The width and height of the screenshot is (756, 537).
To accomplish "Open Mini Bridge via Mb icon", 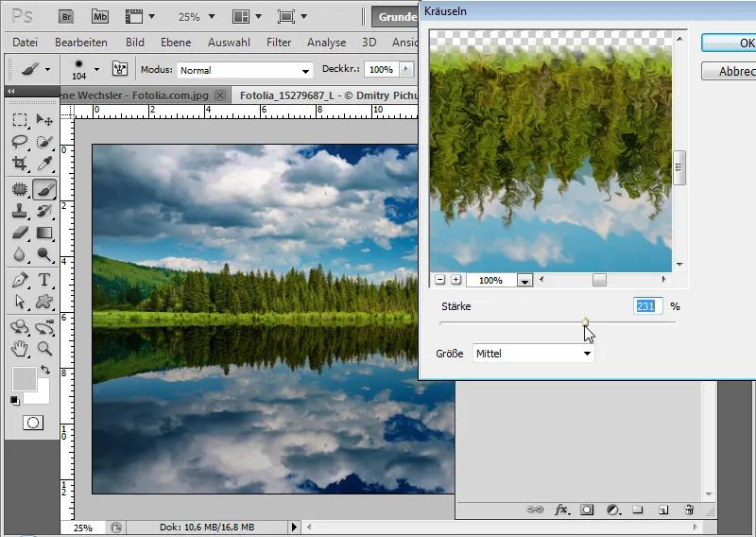I will pyautogui.click(x=100, y=17).
